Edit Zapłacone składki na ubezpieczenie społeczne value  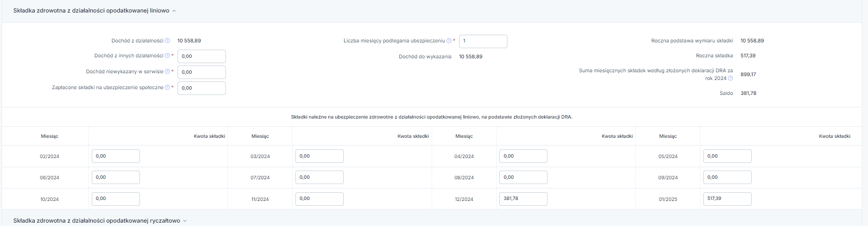(x=202, y=88)
